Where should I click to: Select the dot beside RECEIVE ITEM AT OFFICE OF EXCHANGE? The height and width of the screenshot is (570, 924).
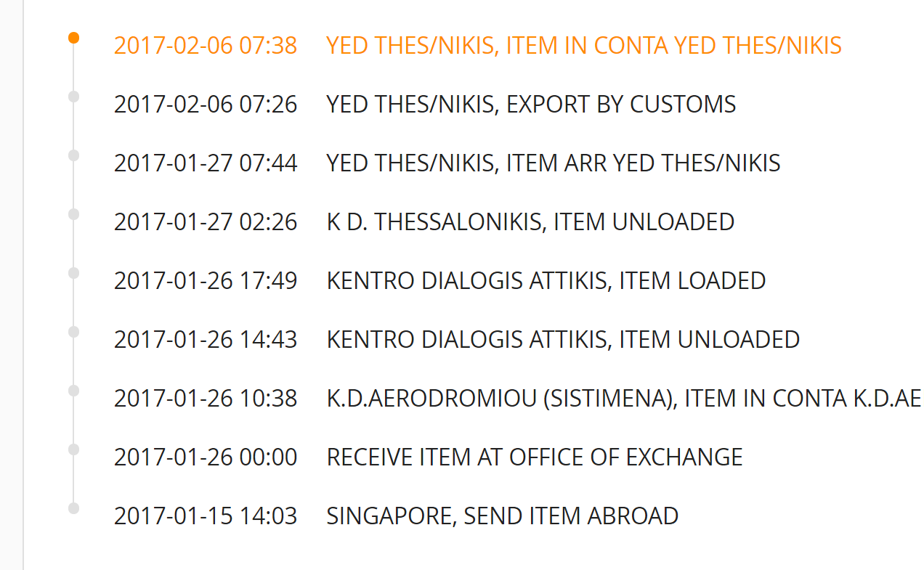click(73, 449)
